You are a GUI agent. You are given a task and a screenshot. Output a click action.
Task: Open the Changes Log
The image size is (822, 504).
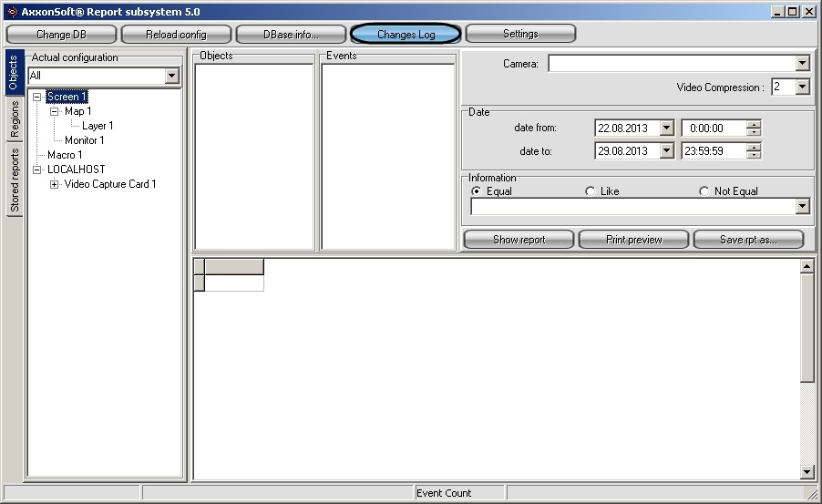click(x=406, y=34)
